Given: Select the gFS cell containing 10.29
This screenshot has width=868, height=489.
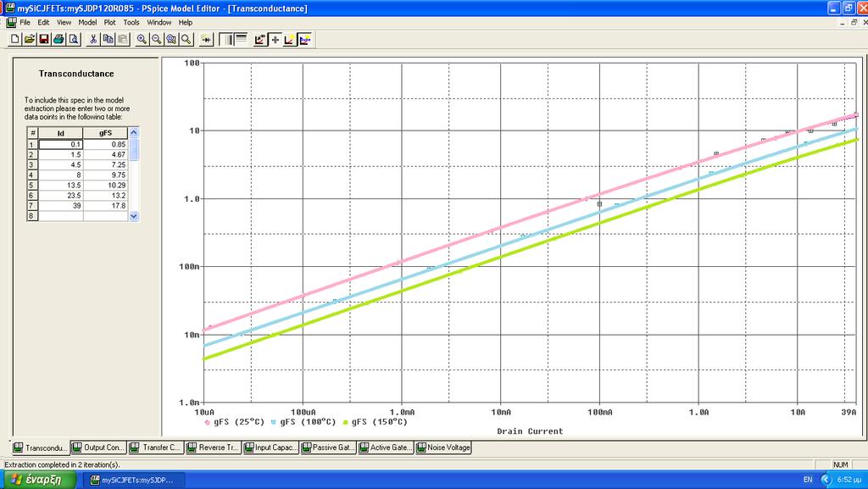Looking at the screenshot, I should [105, 186].
